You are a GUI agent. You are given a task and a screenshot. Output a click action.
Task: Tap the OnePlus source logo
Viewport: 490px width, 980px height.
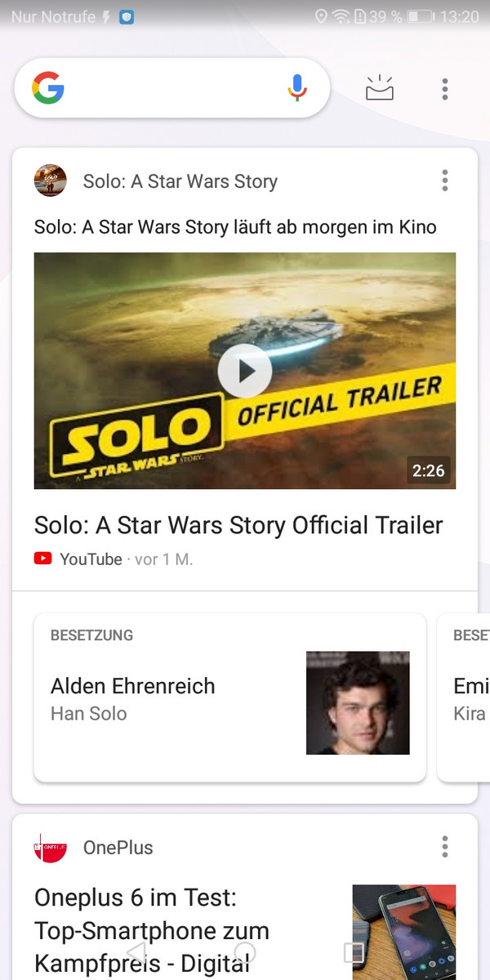pos(50,847)
